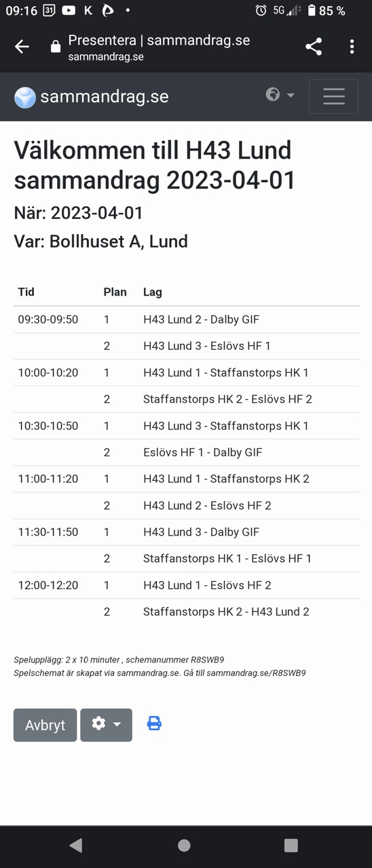Click the sammandrag.se brand text link
The width and height of the screenshot is (372, 868).
[105, 96]
